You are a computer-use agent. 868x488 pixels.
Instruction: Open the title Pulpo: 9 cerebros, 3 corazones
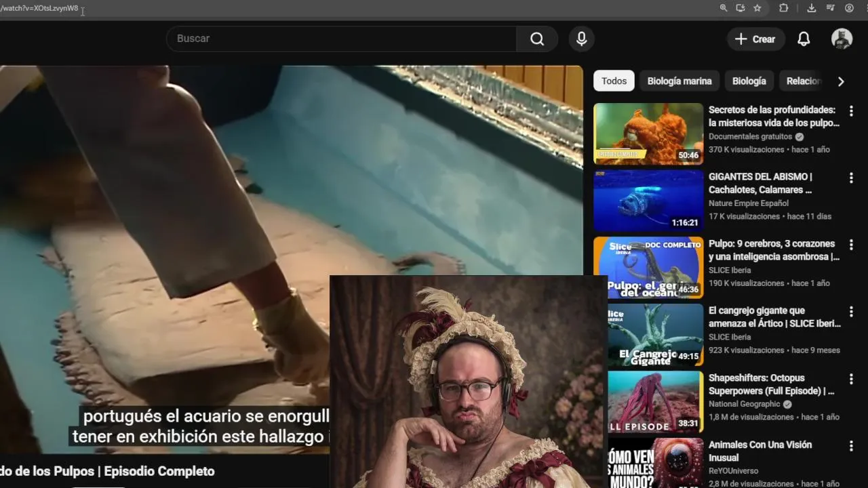coord(774,250)
